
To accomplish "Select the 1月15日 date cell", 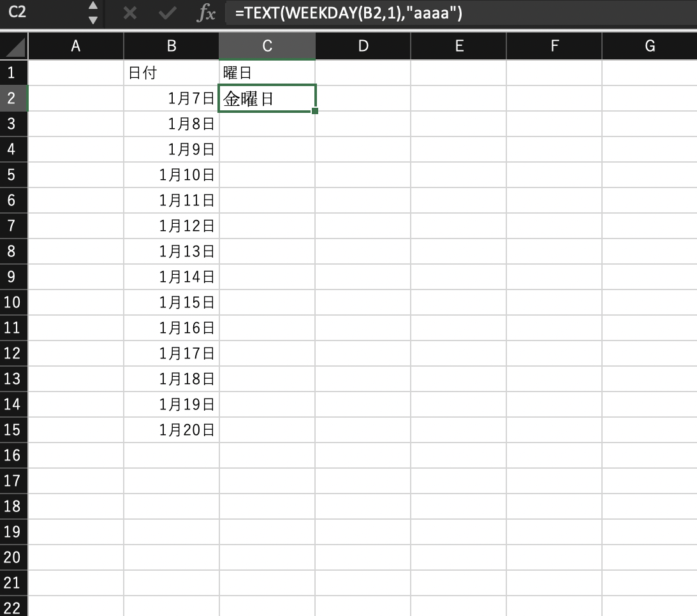I will 171,302.
